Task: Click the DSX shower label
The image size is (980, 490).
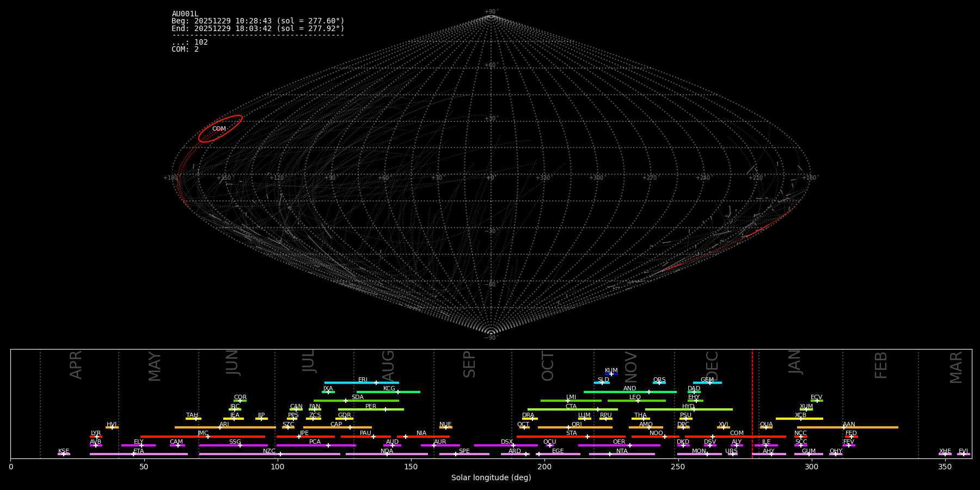Action: (507, 442)
